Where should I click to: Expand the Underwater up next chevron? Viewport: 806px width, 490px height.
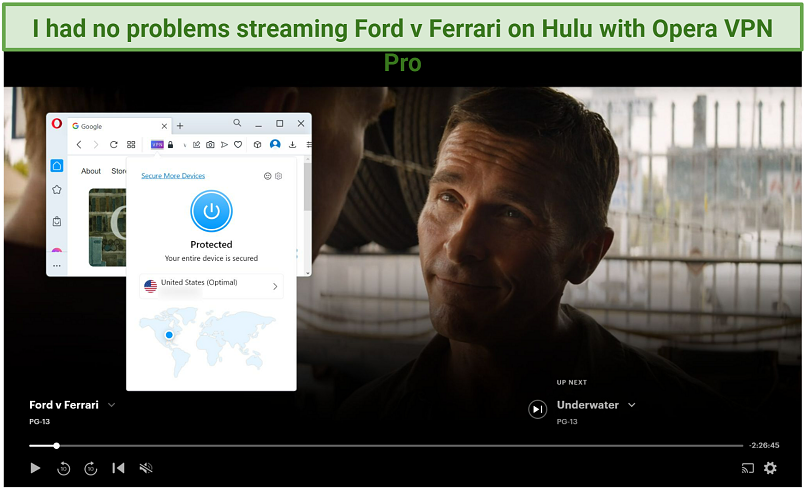coord(632,405)
